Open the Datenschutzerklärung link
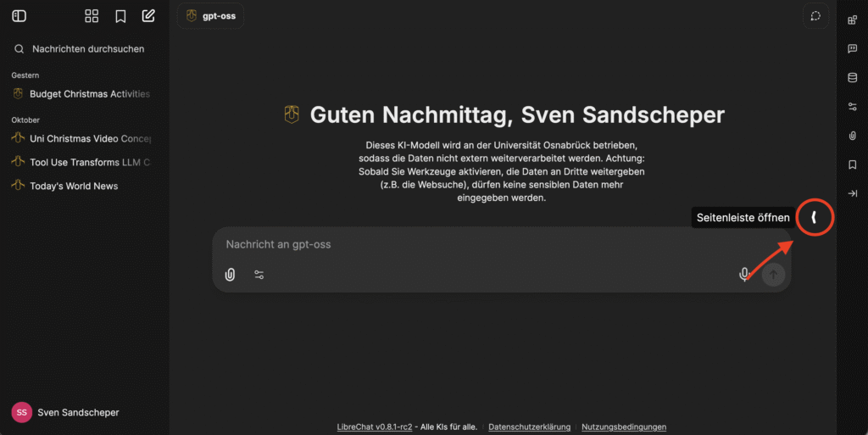868x435 pixels. point(531,427)
